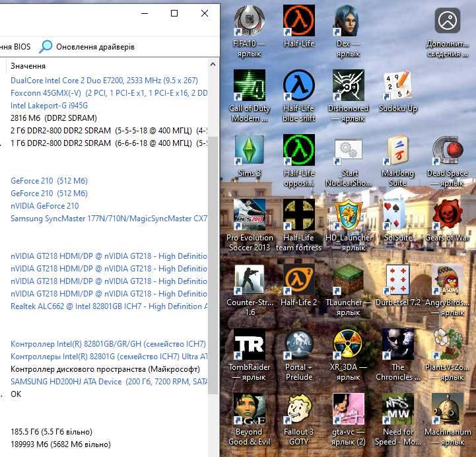
Task: Click the BIOS update toolbar item
Action: click(15, 47)
